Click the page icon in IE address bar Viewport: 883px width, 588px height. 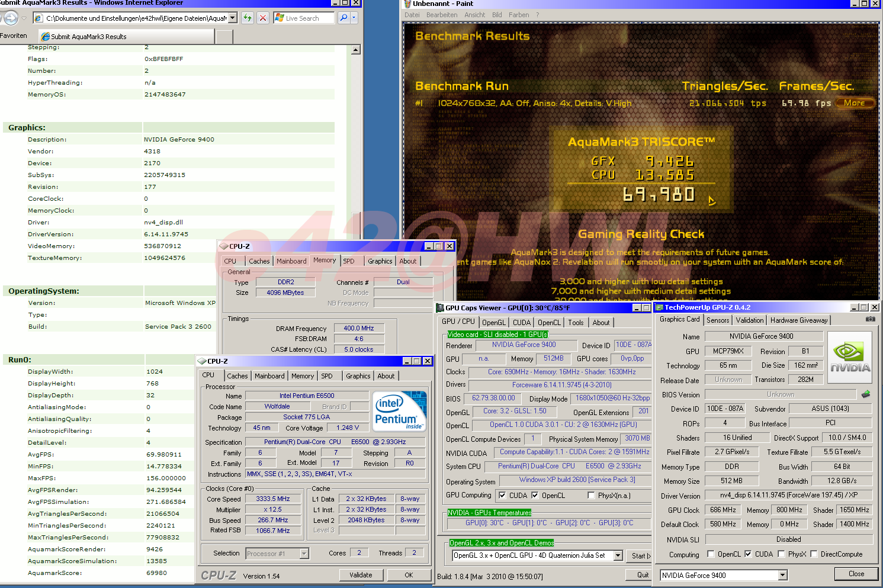39,18
